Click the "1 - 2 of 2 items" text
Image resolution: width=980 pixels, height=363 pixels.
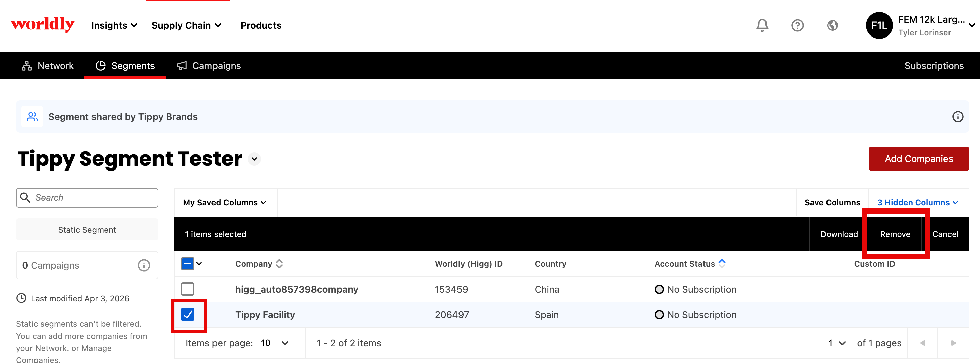(x=349, y=343)
